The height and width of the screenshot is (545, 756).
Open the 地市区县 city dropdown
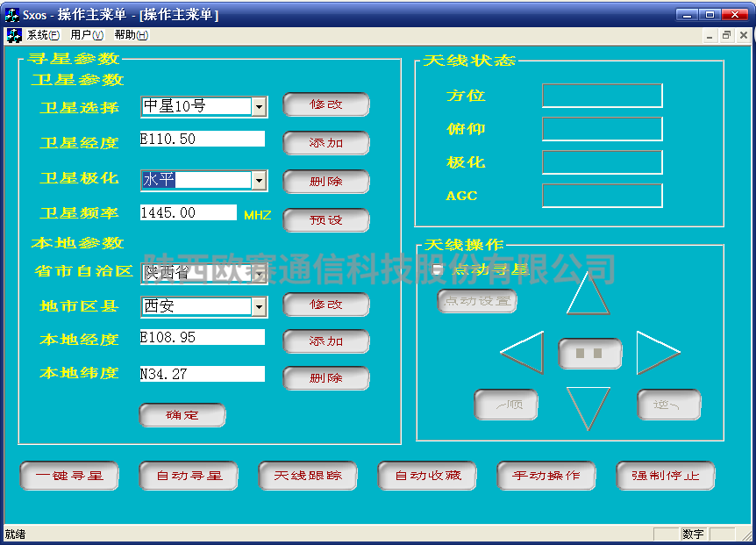pyautogui.click(x=259, y=306)
